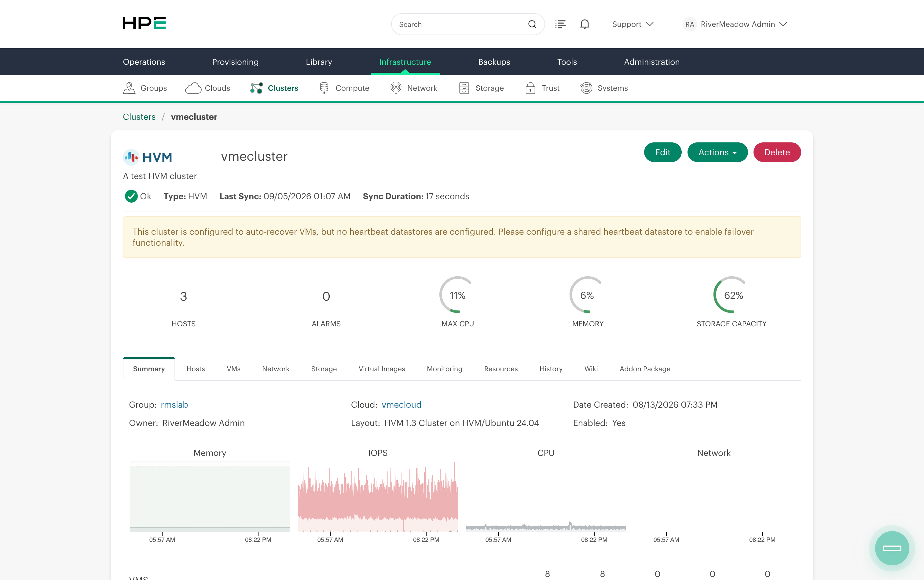Click "Last Sync: 09/05/2026 01:07 AM" text

coord(284,196)
